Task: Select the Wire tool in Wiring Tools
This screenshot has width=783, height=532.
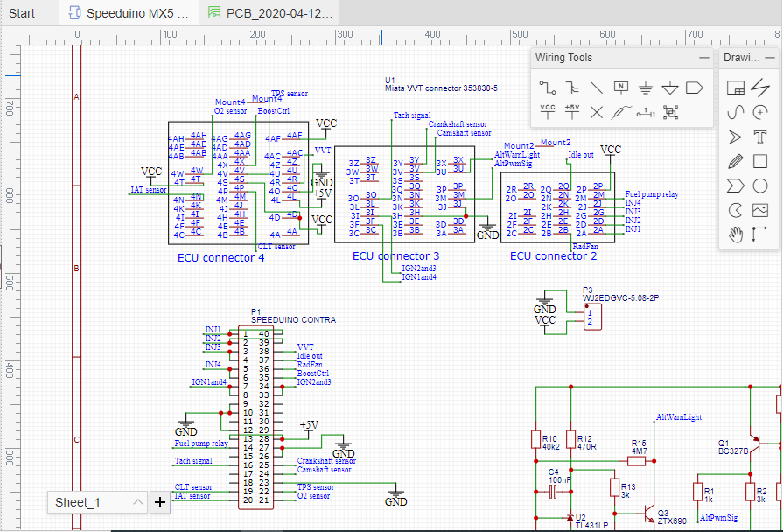Action: [x=548, y=87]
